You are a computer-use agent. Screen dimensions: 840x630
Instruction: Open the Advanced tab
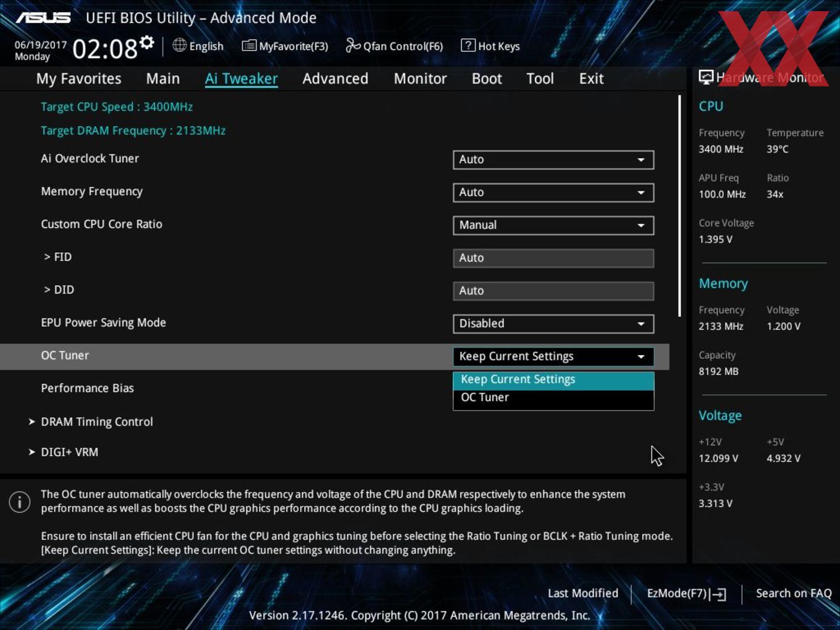[335, 78]
